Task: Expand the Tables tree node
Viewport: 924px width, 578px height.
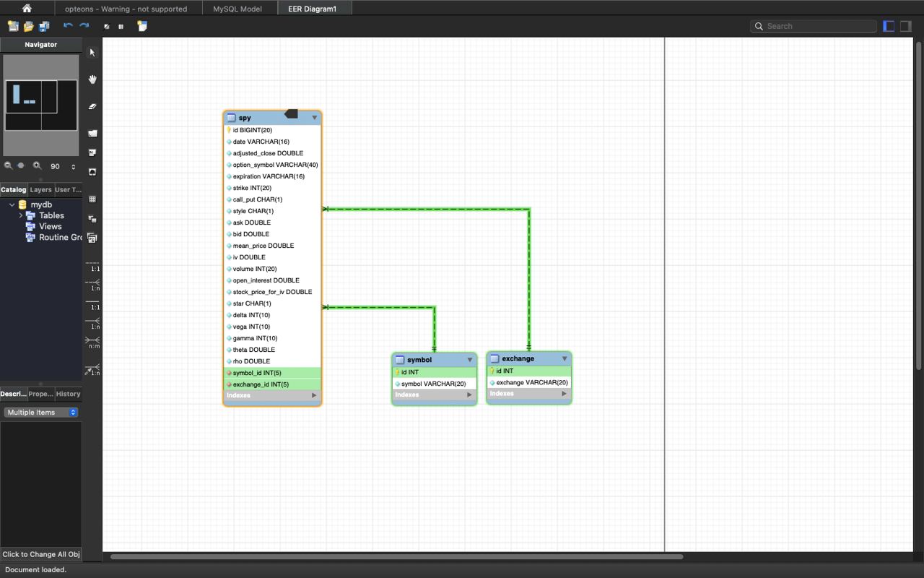Action: pyautogui.click(x=20, y=215)
